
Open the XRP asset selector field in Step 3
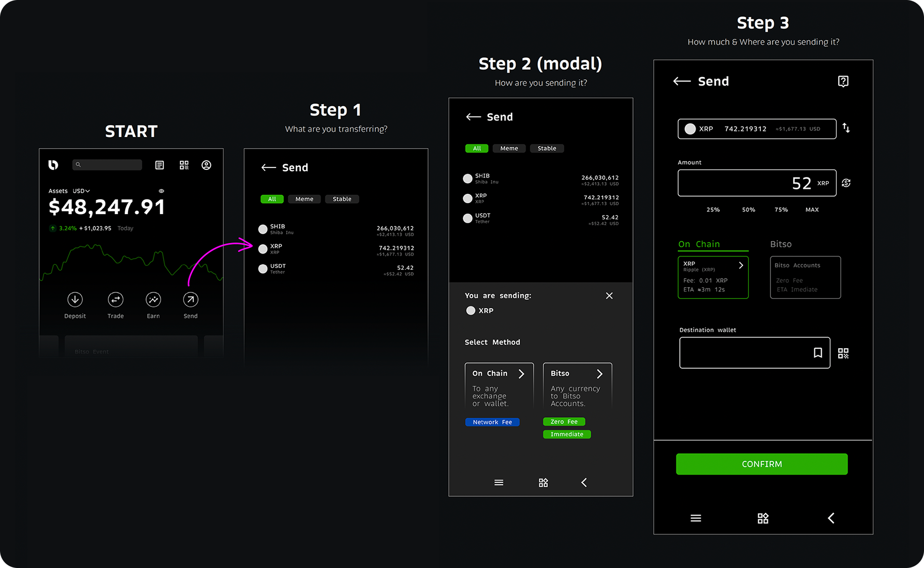click(x=757, y=129)
